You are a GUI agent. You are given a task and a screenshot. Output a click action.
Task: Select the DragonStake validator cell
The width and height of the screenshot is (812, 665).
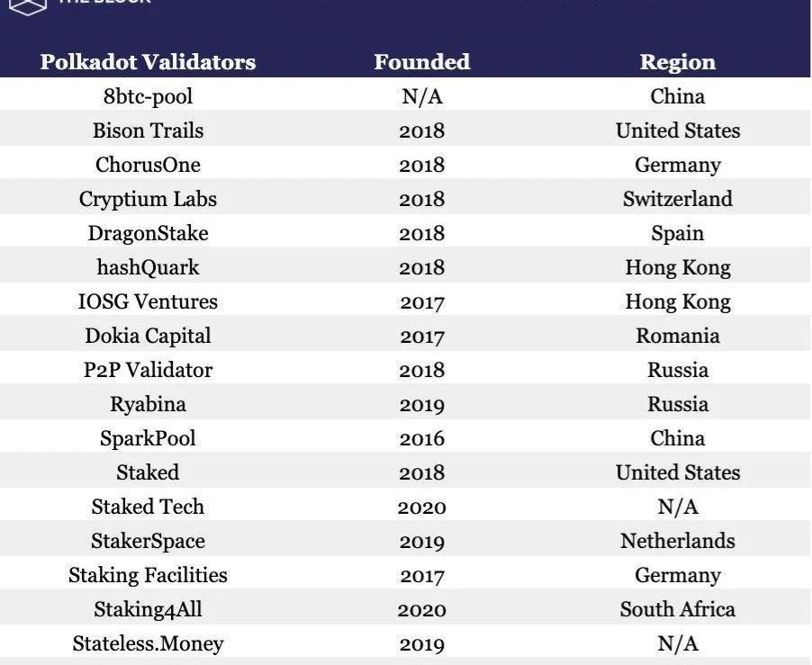(148, 233)
